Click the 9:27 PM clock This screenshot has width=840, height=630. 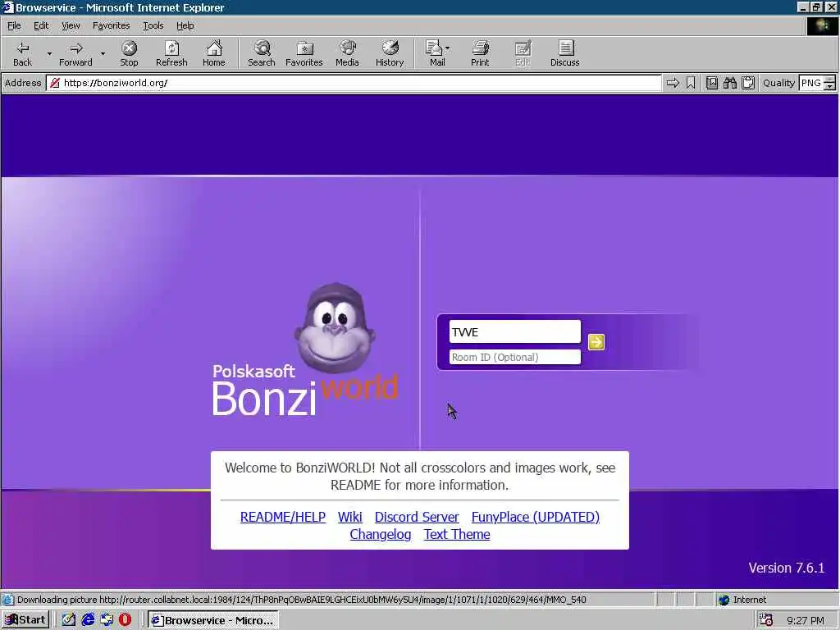point(806,620)
